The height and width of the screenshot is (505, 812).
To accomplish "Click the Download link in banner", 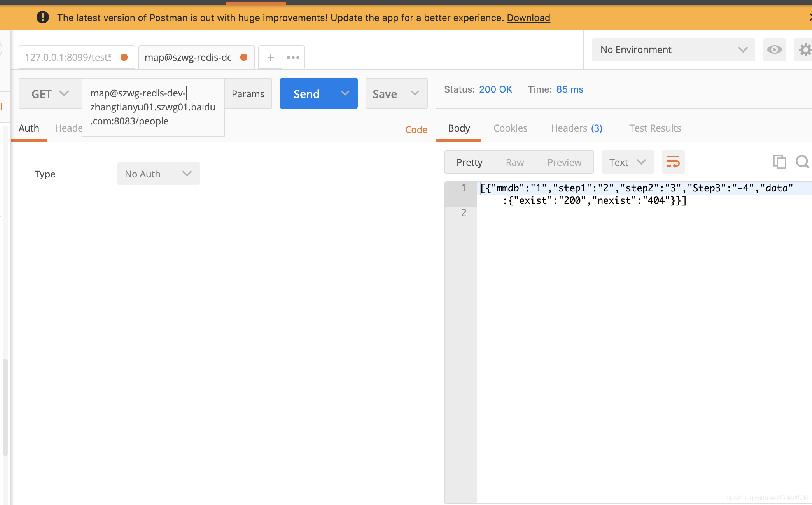I will 528,18.
